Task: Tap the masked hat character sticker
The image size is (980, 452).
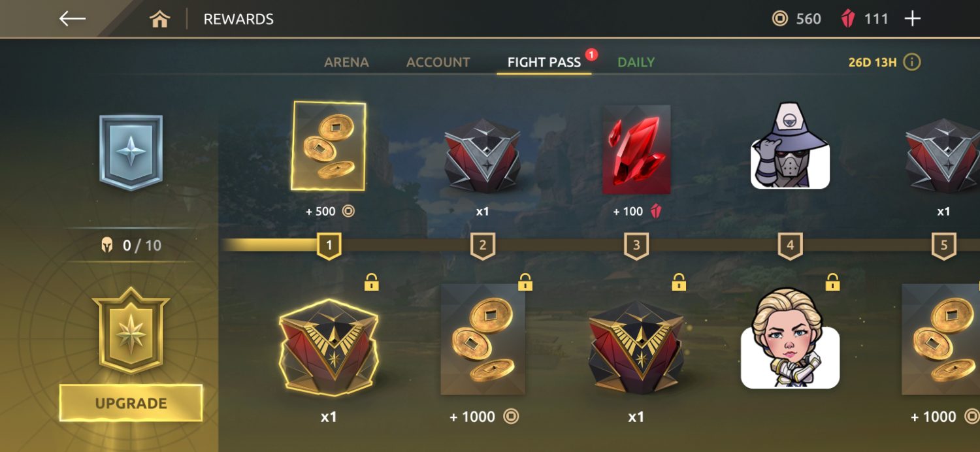Action: click(790, 146)
